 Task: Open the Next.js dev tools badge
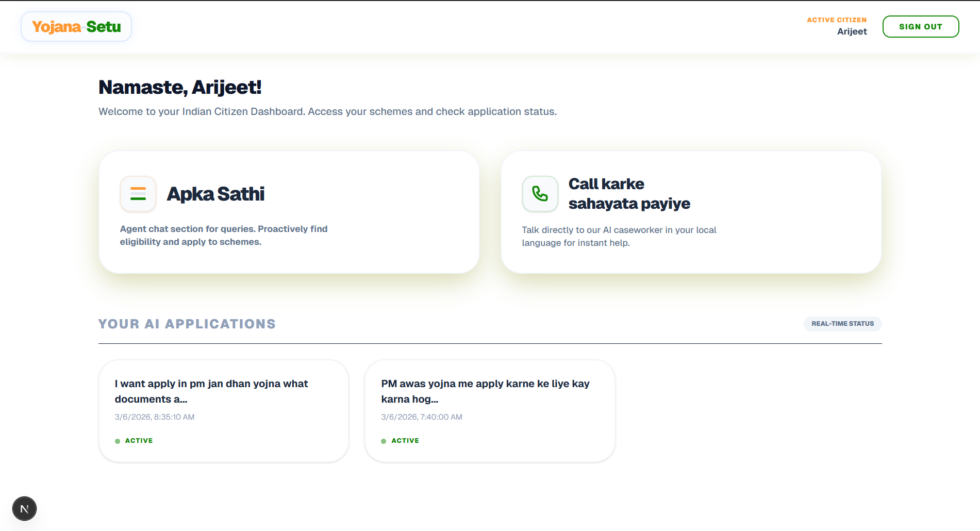pos(24,509)
